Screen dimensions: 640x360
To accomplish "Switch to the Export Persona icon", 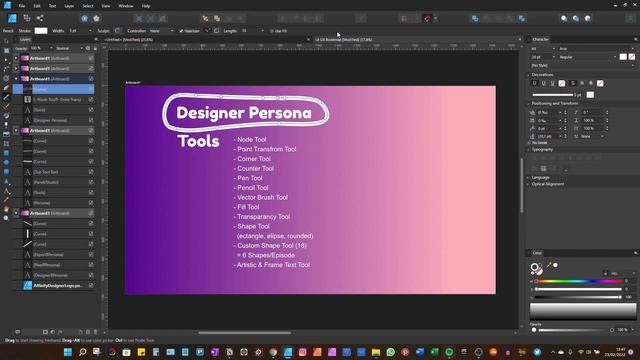I will coord(40,18).
